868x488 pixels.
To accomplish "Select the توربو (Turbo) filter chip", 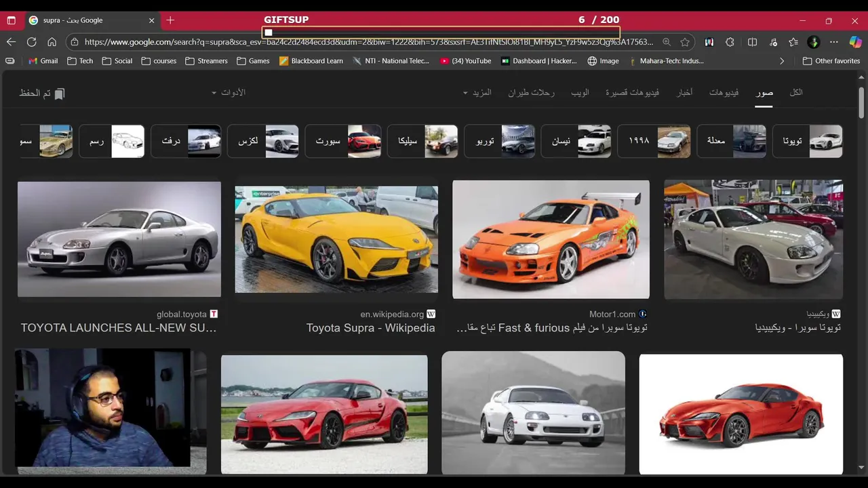I will [499, 141].
